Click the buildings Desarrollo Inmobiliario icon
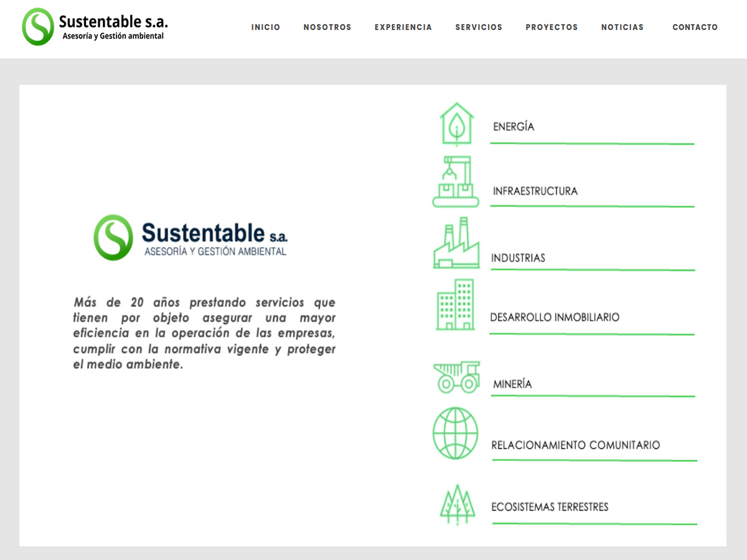Screen dimensions: 747x560 pyautogui.click(x=455, y=304)
